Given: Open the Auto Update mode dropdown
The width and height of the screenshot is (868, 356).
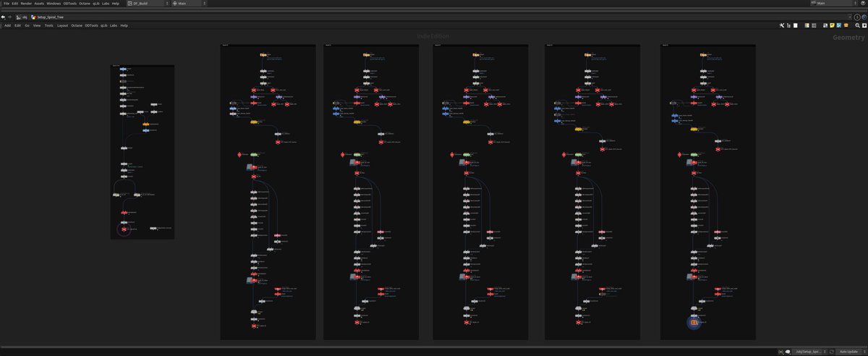Looking at the screenshot, I should pyautogui.click(x=848, y=352).
